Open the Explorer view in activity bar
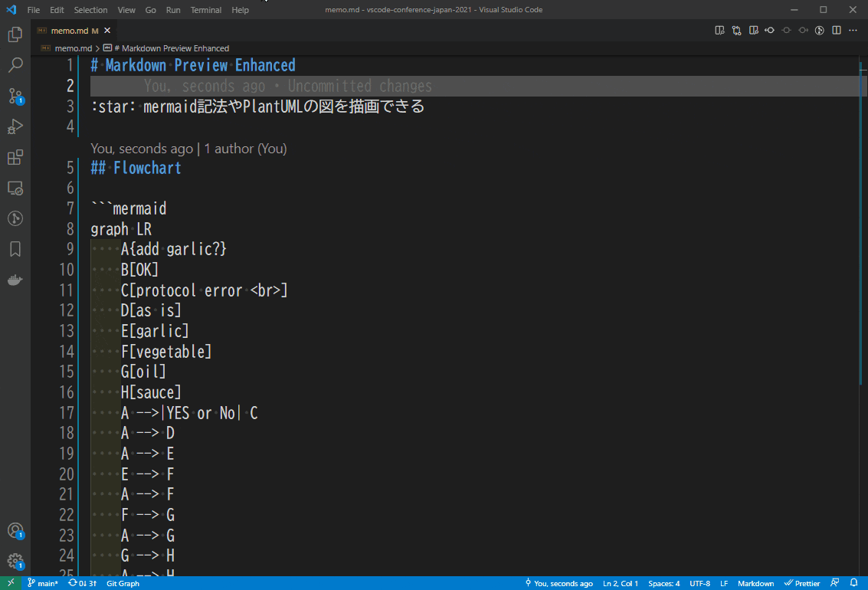 (15, 35)
